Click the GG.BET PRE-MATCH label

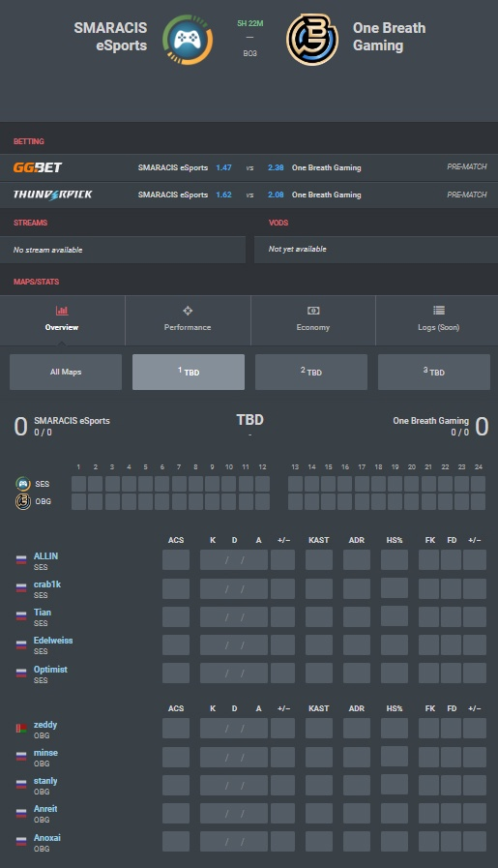[x=467, y=166]
